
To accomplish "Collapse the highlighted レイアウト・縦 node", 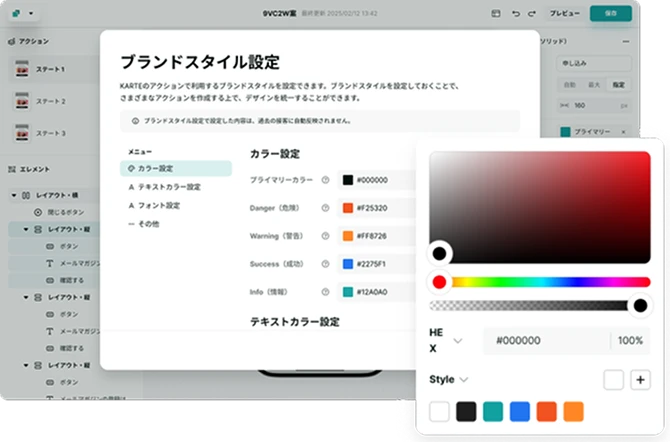I will pyautogui.click(x=26, y=230).
